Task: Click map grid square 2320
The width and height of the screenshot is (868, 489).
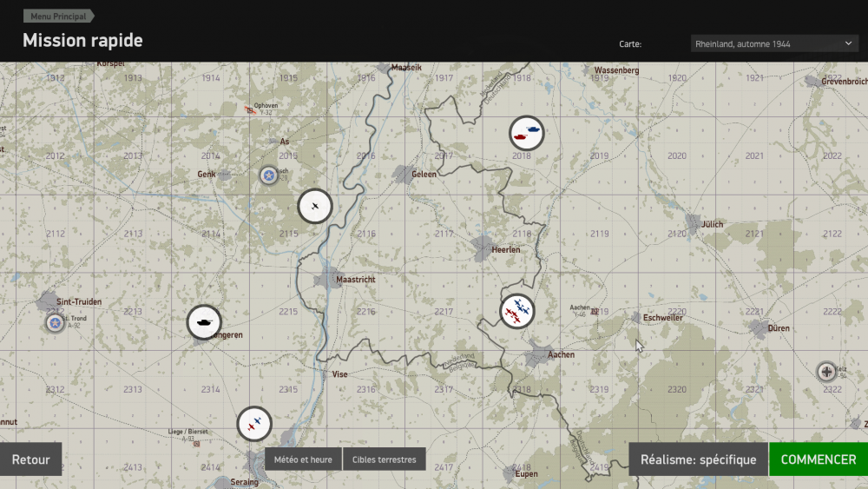Action: [x=676, y=389]
